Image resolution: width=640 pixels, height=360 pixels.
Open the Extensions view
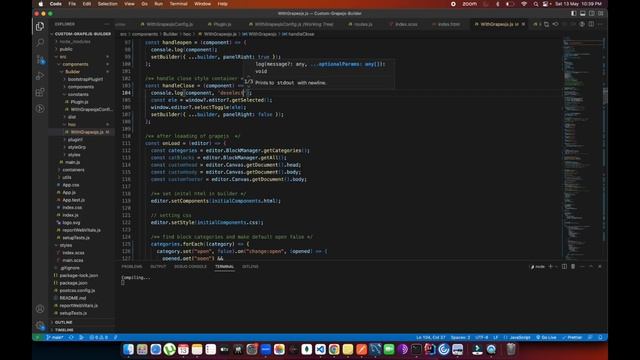pyautogui.click(x=40, y=92)
